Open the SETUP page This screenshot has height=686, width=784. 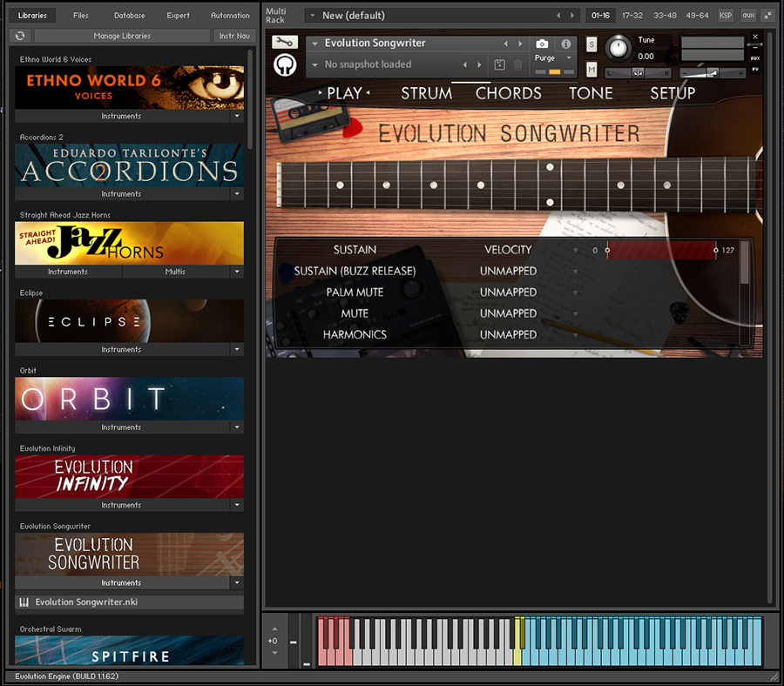672,93
